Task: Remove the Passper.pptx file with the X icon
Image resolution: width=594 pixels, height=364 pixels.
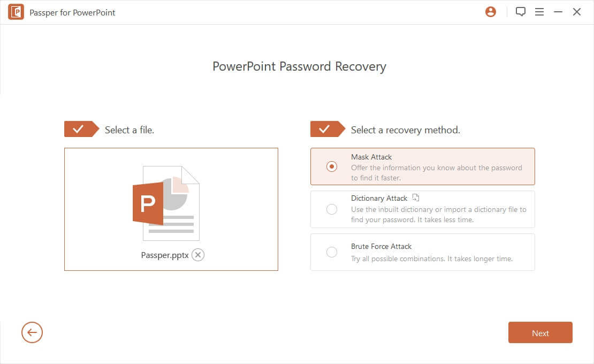Action: pyautogui.click(x=198, y=255)
